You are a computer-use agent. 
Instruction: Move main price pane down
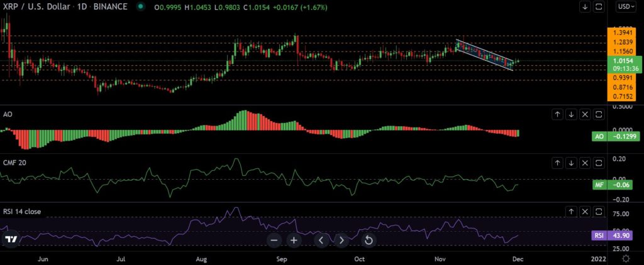pos(585,6)
